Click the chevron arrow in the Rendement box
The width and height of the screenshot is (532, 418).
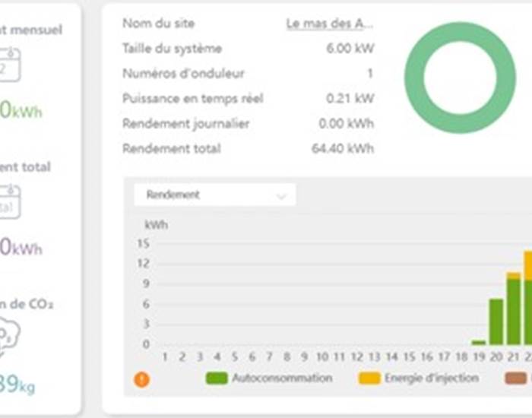point(281,196)
